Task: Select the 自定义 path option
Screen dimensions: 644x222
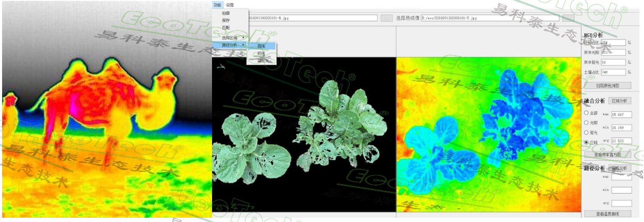Action: pos(261,61)
